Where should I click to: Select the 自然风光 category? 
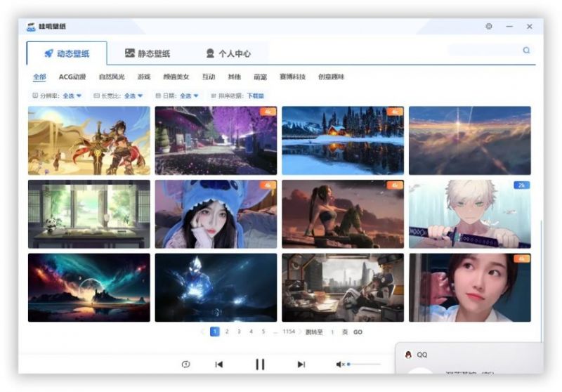112,77
